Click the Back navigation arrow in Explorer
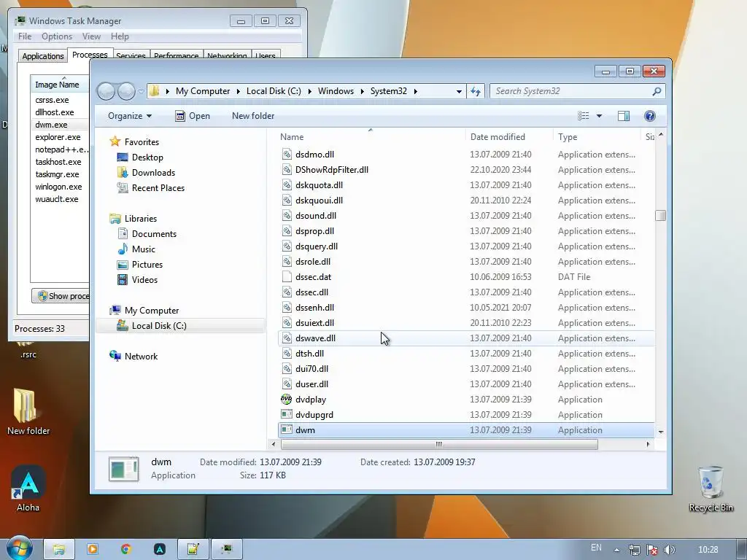This screenshot has height=560, width=747. (107, 91)
